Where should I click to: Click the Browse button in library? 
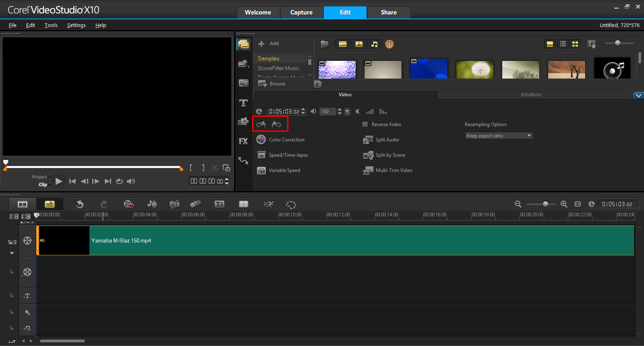[272, 84]
